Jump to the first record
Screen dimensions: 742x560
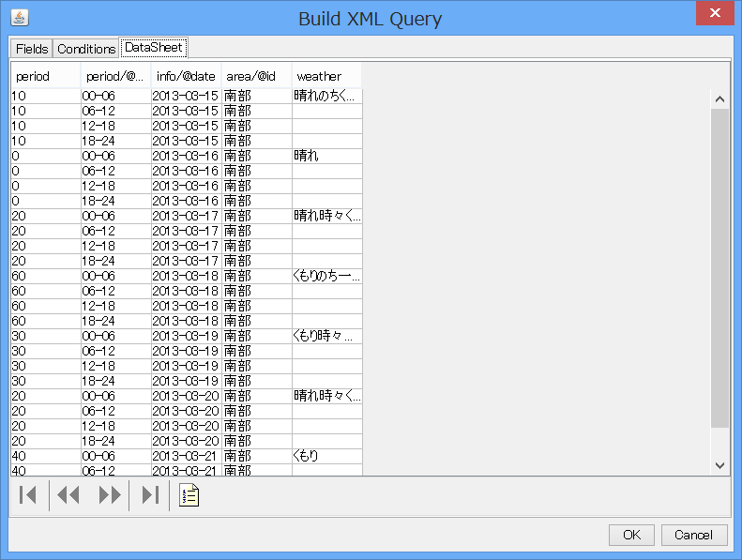tap(28, 495)
